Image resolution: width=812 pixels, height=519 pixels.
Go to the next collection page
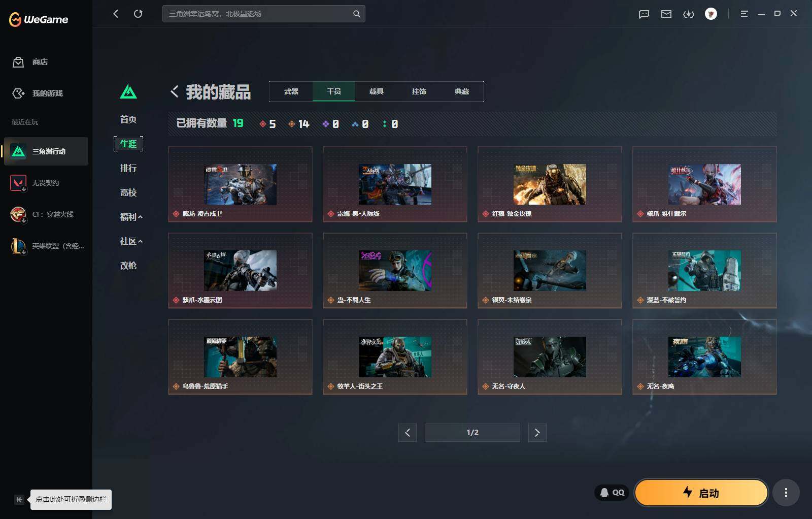click(537, 433)
